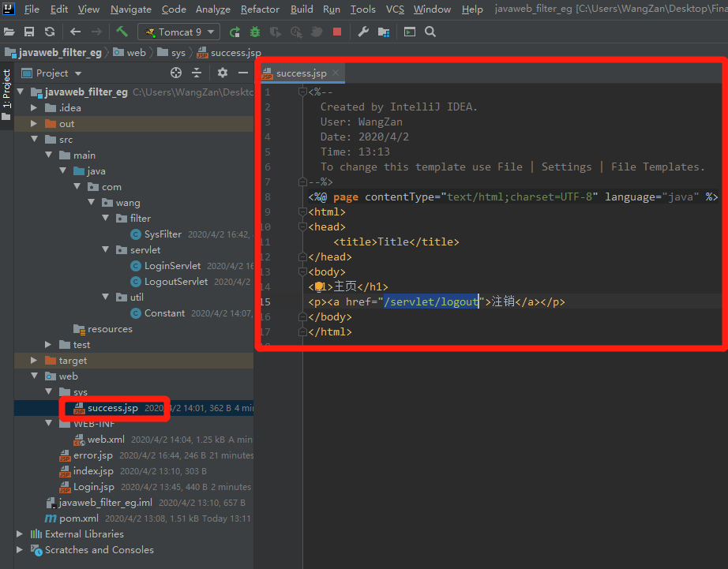Image resolution: width=728 pixels, height=569 pixels.
Task: Click the Debug bug icon
Action: (x=255, y=32)
